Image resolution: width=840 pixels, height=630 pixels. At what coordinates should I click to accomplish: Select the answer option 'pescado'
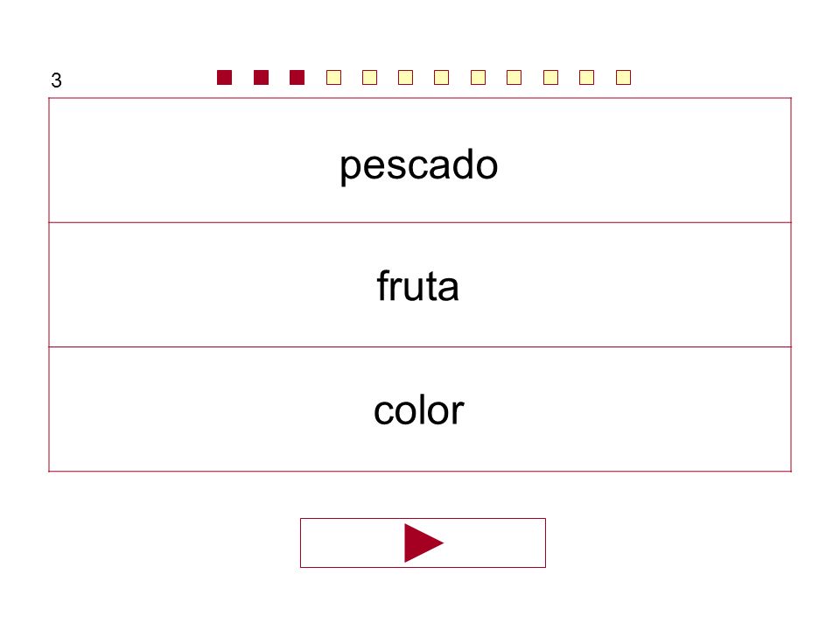[420, 160]
